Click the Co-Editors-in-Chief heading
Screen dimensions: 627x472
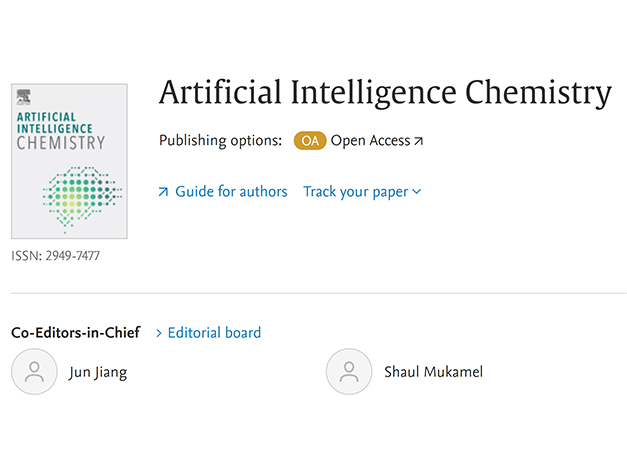(x=76, y=332)
